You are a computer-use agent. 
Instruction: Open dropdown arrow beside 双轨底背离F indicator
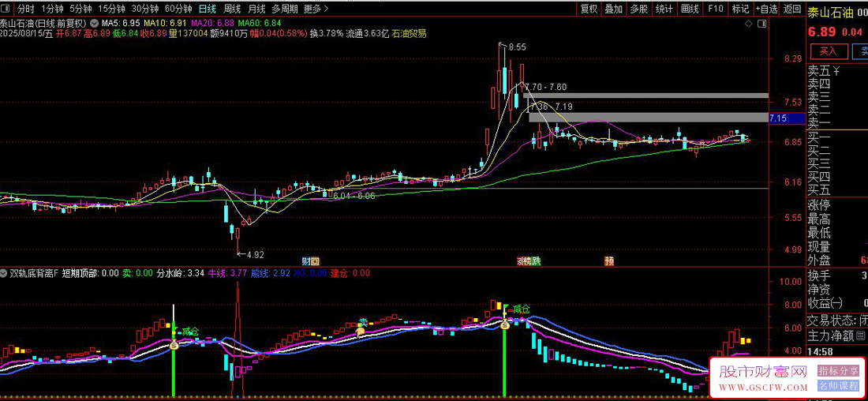tap(5, 273)
